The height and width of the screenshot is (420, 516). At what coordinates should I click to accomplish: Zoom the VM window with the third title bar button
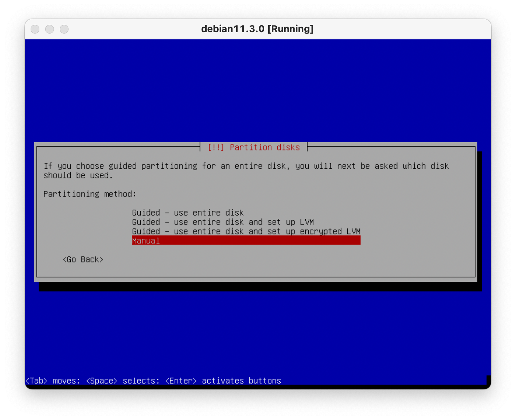(x=64, y=29)
